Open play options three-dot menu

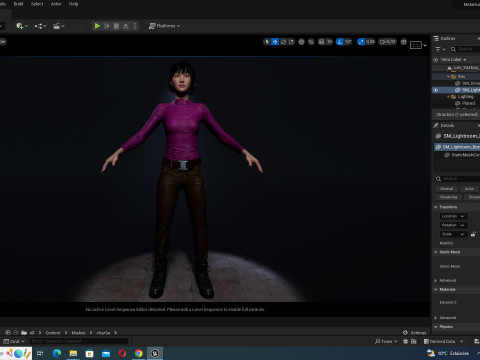coord(135,26)
